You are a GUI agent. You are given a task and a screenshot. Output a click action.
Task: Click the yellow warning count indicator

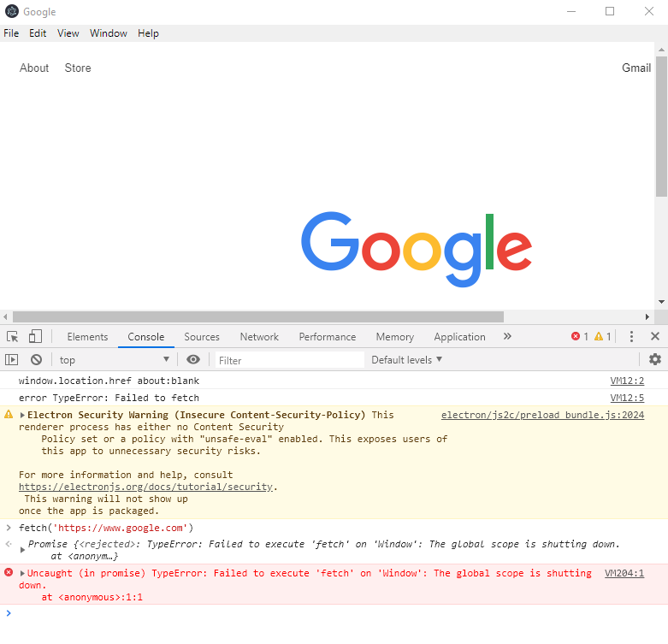click(x=603, y=336)
